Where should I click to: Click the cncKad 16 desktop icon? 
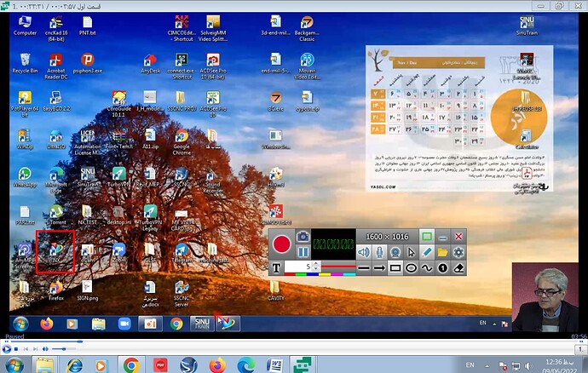56,28
